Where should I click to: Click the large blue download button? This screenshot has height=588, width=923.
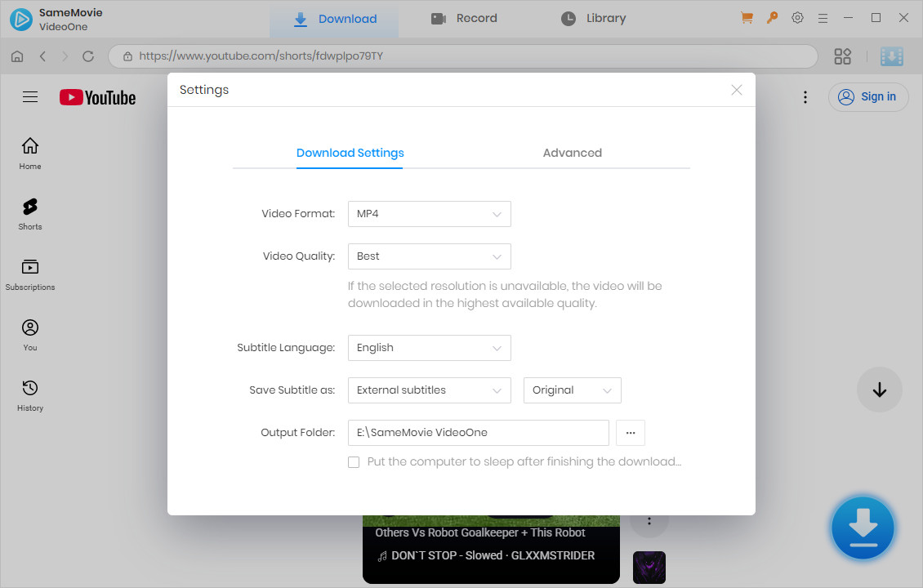[x=863, y=528]
